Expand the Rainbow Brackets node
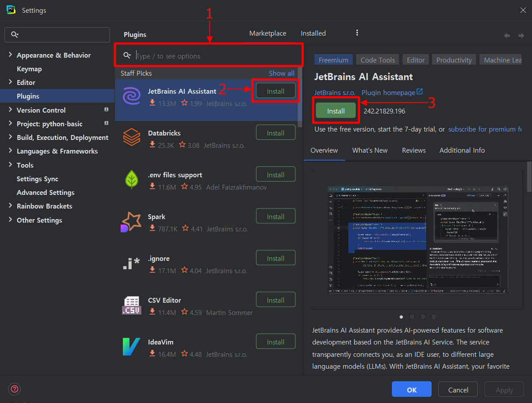Viewport: 532px width, 403px height. pos(11,205)
